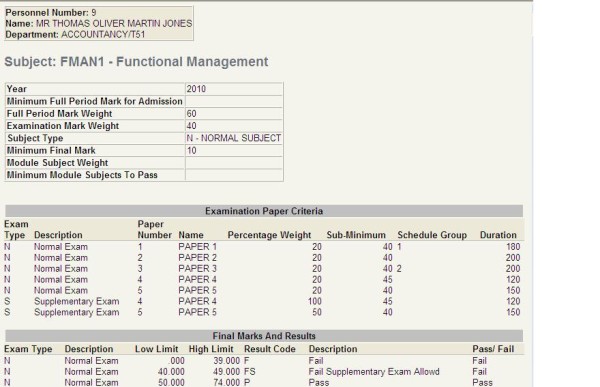Click the Examination Paper Criteria header bar

(264, 211)
